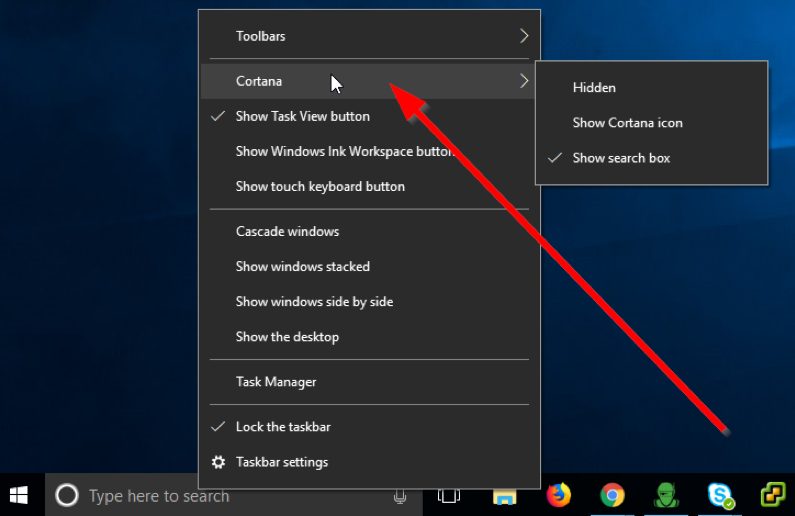Expand the Cortana submenu arrow
Viewport: 795px width, 516px height.
tap(524, 81)
